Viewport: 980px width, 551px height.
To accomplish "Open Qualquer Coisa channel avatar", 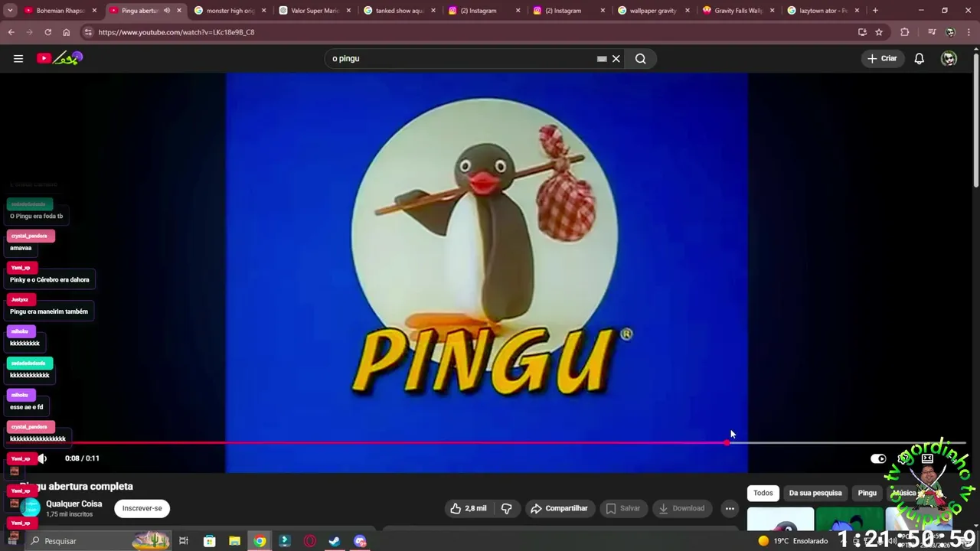I will [31, 507].
